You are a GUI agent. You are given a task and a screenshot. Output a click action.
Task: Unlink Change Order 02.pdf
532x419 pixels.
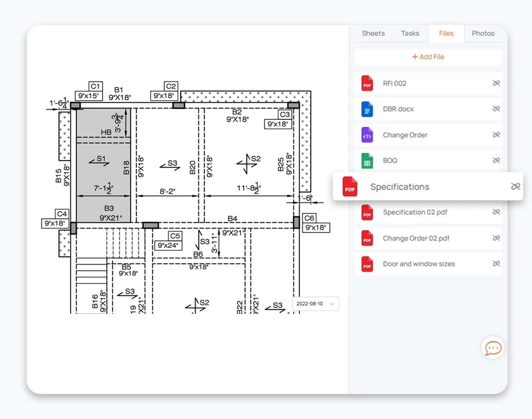pyautogui.click(x=496, y=238)
